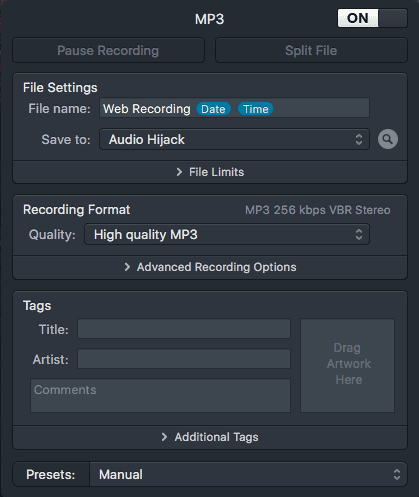Click the Split File button
This screenshot has width=419, height=497.
coord(311,50)
